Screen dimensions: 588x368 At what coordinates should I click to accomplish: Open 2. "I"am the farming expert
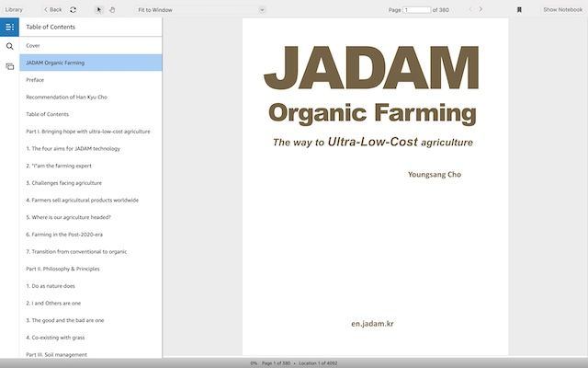click(91, 166)
